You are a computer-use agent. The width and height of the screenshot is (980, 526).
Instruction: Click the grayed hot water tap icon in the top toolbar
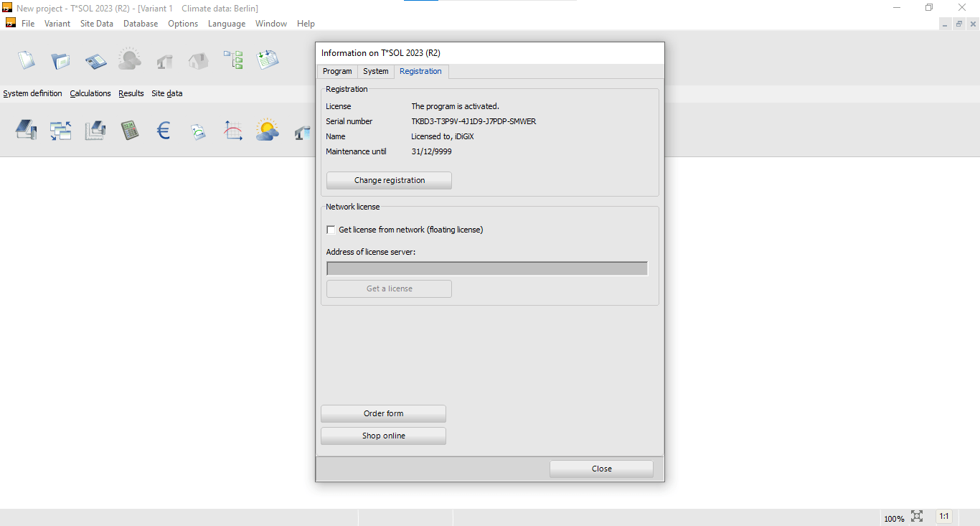coord(165,60)
